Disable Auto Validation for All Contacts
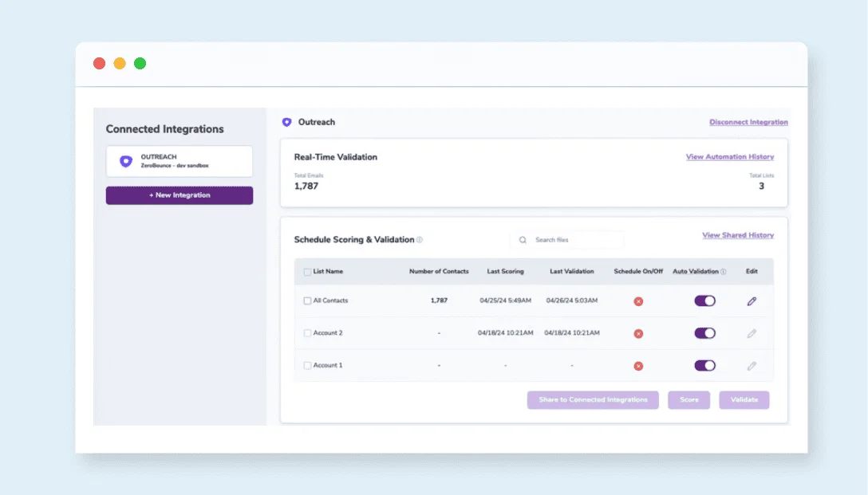Screen dimensions: 868x495 (703, 301)
